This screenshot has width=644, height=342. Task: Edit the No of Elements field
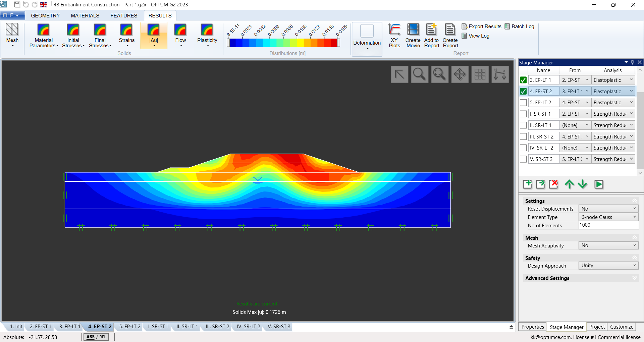[608, 225]
